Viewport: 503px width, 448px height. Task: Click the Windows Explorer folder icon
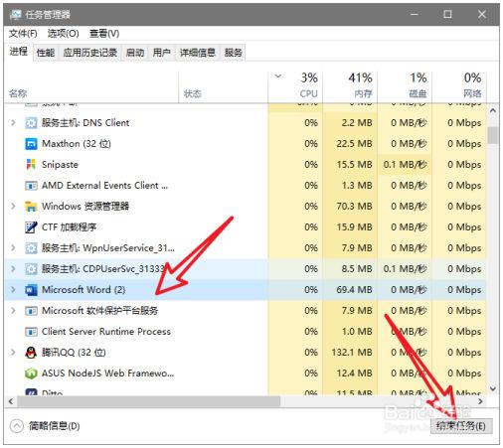coord(31,207)
